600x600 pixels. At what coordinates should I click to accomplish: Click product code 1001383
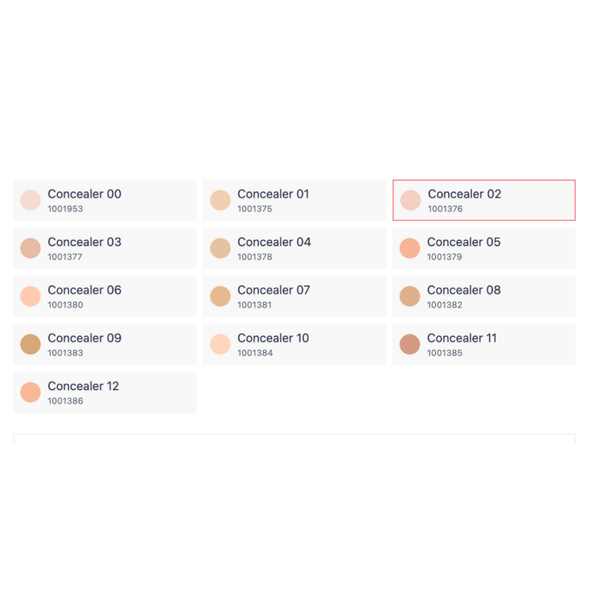(x=65, y=353)
